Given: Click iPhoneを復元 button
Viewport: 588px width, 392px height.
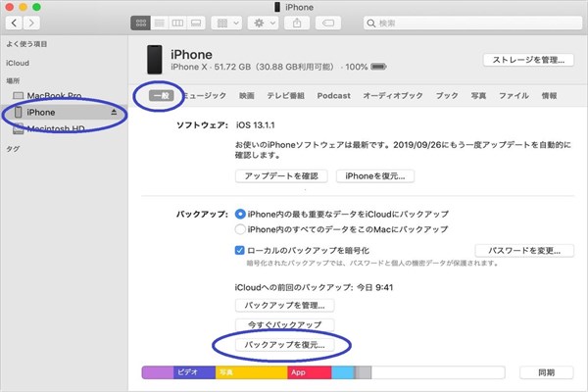Looking at the screenshot, I should pyautogui.click(x=375, y=176).
